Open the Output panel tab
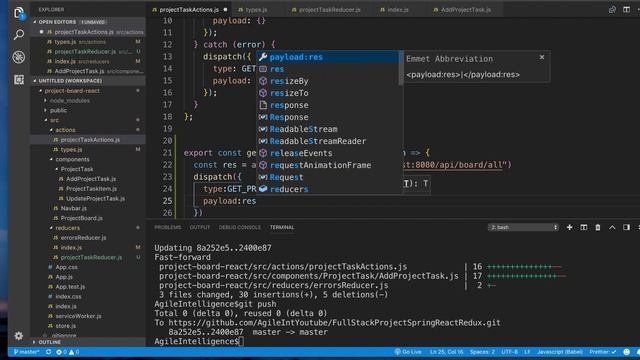This screenshot has height=360, width=640. tap(200, 227)
